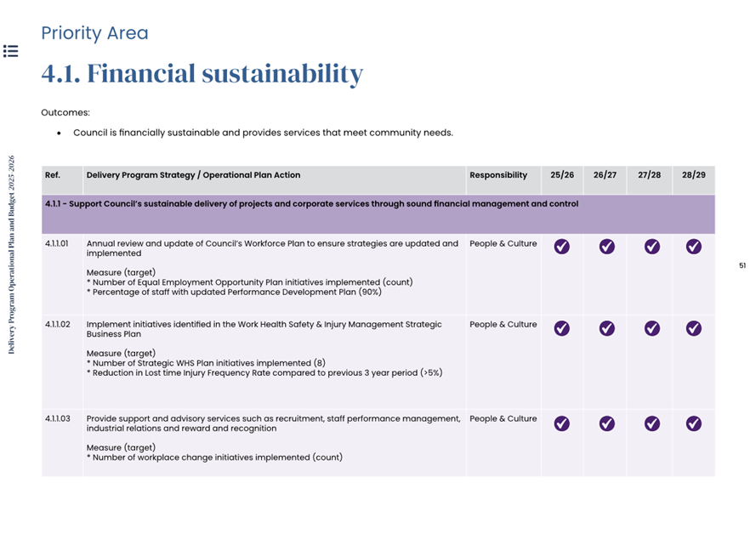Click the 25/26 checkmark for action 4.1.1.02

point(562,328)
